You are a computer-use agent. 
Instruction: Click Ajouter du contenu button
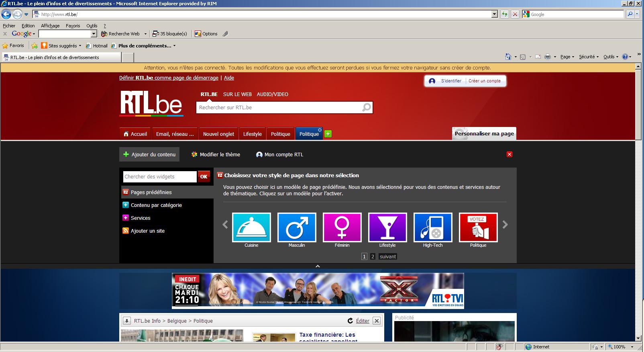point(149,154)
